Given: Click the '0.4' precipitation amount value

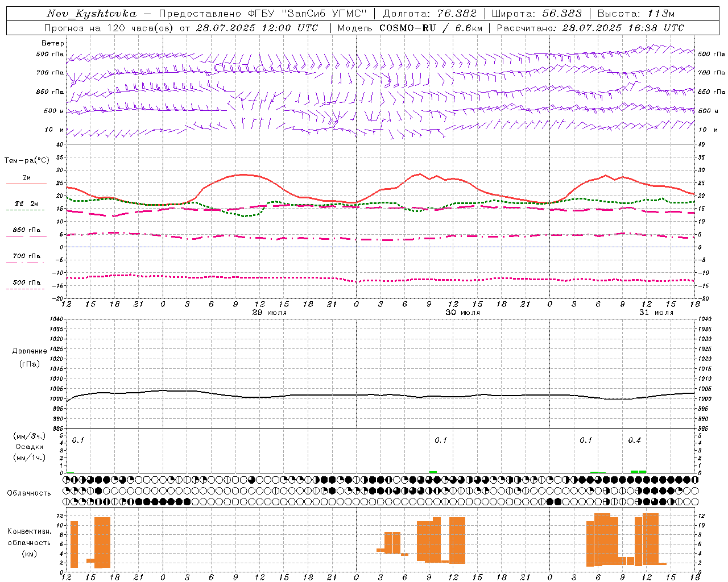Looking at the screenshot, I should (x=634, y=440).
